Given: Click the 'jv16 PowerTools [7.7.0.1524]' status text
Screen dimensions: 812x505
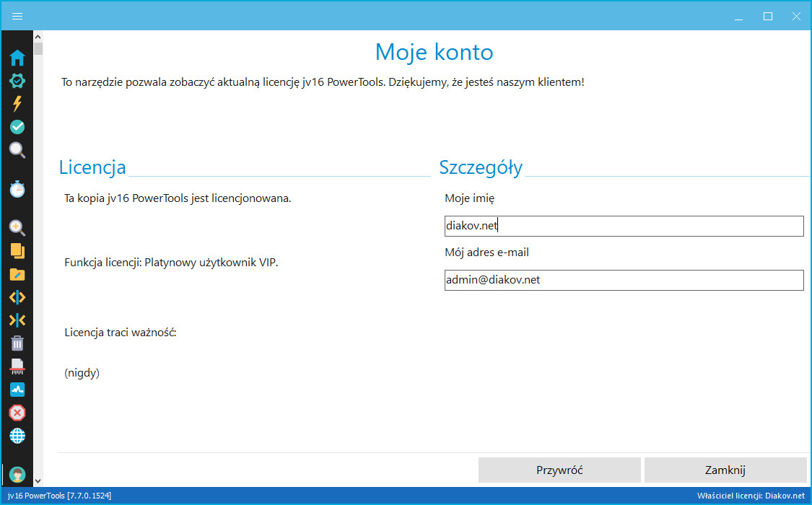Looking at the screenshot, I should point(59,496).
